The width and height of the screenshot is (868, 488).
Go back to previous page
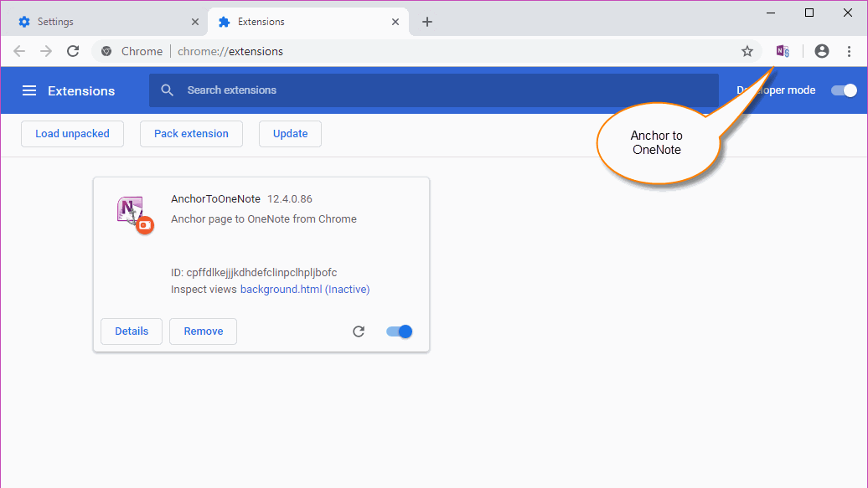pyautogui.click(x=19, y=51)
